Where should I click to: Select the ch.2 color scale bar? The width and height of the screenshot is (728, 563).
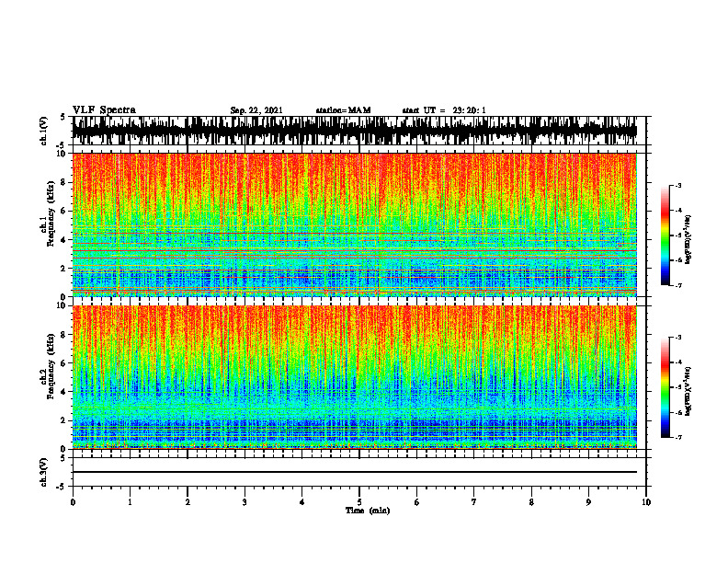(665, 387)
